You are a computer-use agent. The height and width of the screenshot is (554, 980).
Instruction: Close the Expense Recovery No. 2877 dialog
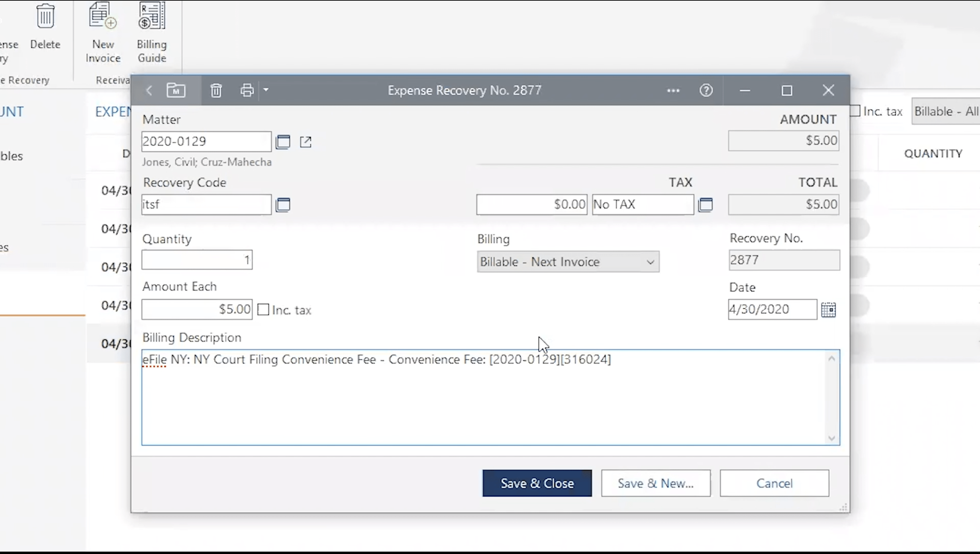point(828,90)
